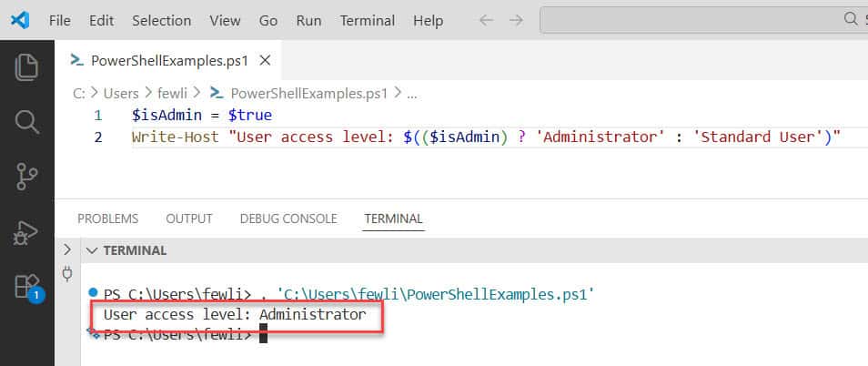Open the File menu

tap(59, 21)
